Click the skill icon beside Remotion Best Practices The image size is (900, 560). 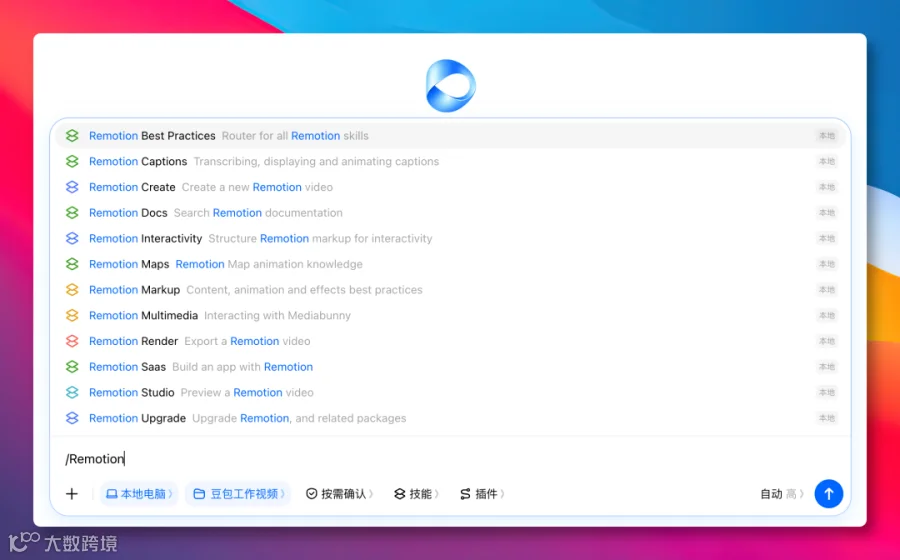coord(72,136)
